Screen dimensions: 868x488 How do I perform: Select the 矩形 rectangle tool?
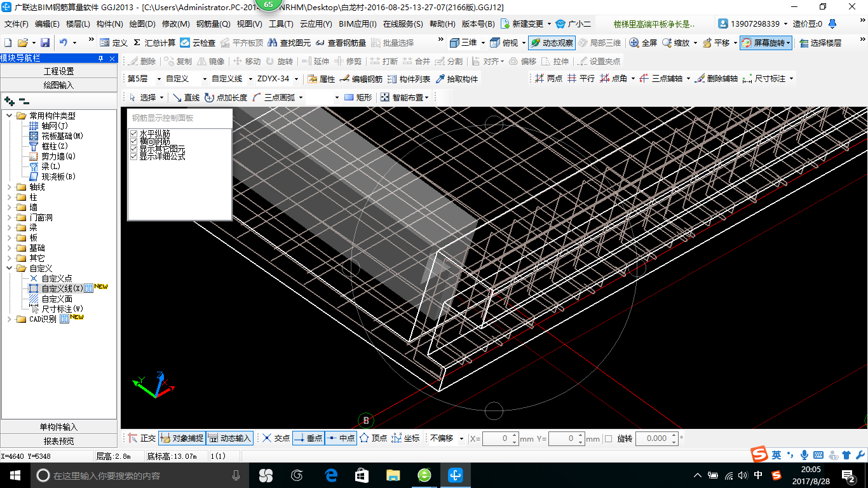358,97
